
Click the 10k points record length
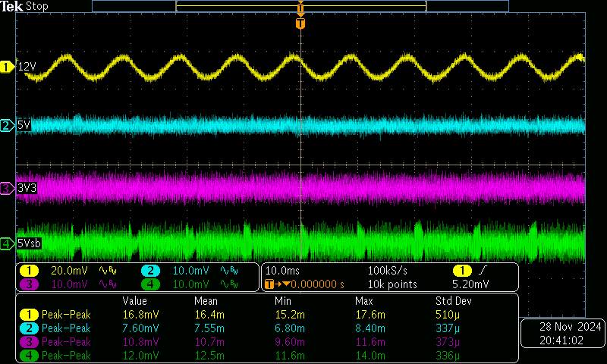[392, 284]
